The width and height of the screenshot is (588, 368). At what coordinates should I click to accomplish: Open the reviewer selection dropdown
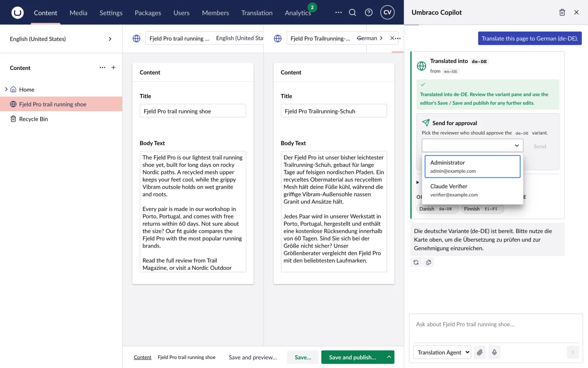click(472, 146)
